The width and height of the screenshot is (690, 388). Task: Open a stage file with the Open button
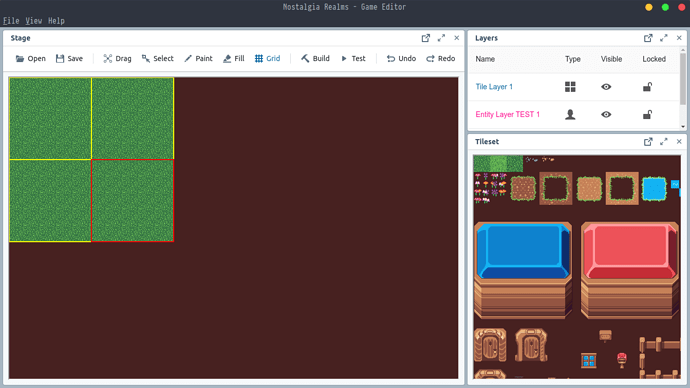click(x=30, y=59)
